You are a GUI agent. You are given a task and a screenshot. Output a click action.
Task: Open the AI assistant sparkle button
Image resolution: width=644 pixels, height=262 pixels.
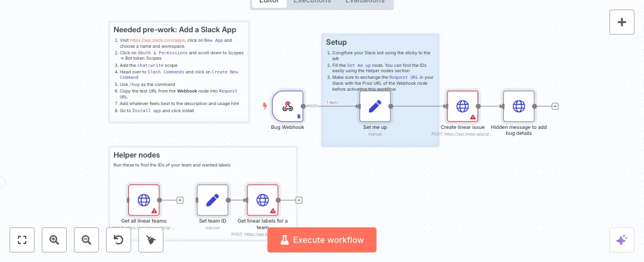(x=621, y=240)
